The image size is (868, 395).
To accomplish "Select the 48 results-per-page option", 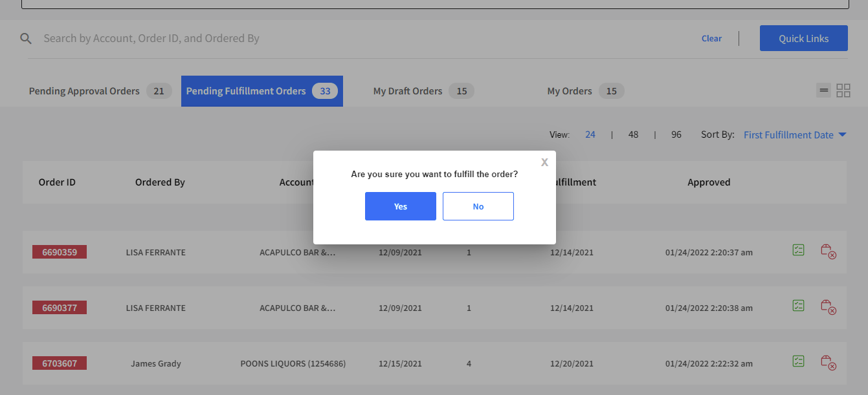I will point(633,134).
